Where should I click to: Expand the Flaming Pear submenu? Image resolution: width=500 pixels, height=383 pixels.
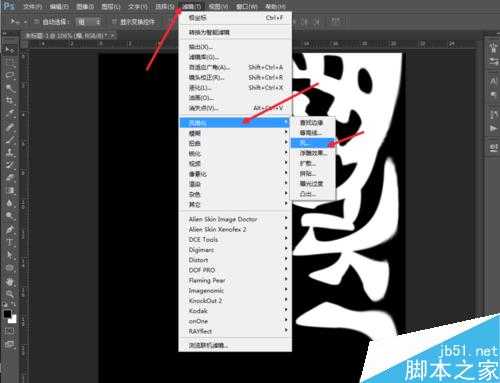(235, 280)
